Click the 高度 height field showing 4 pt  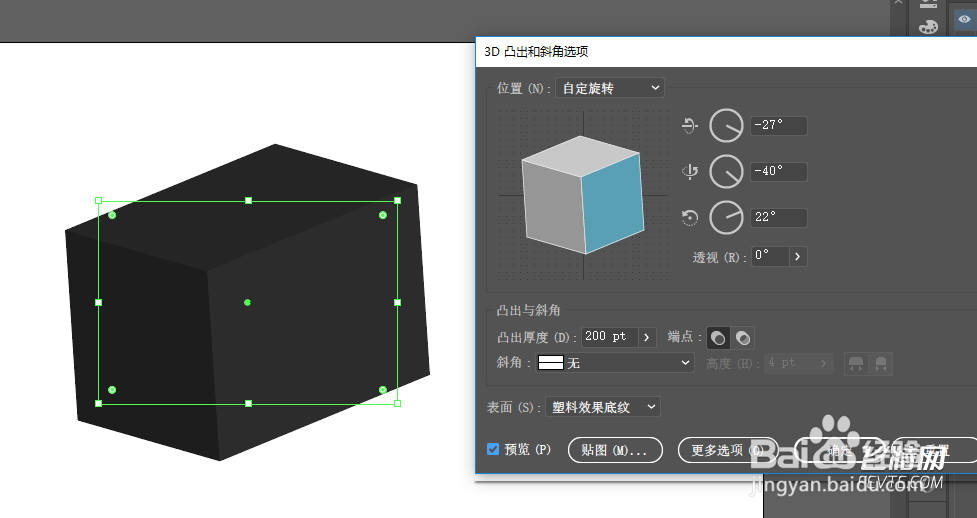pyautogui.click(x=788, y=363)
